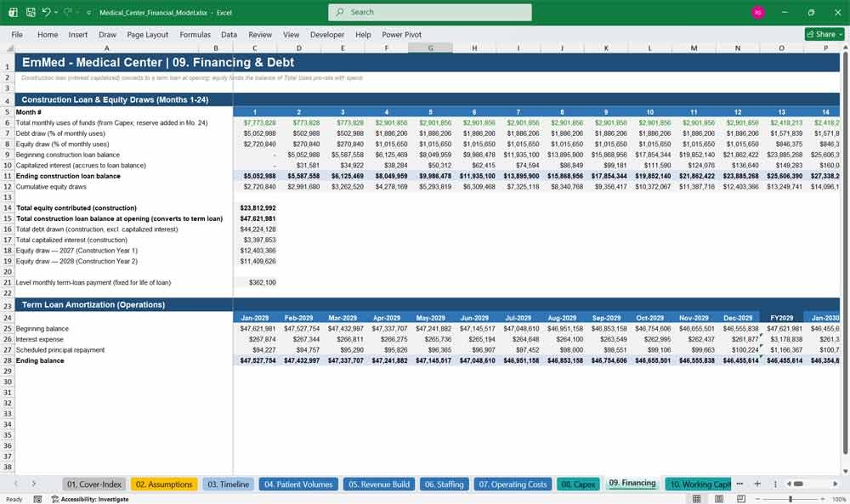
Task: Click the more sheets ellipsis
Action: [740, 484]
